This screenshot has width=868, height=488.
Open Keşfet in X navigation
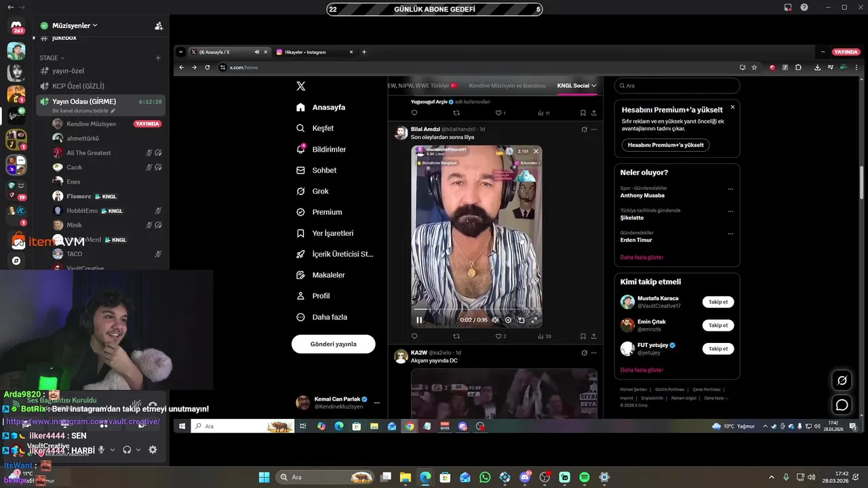tap(315, 128)
